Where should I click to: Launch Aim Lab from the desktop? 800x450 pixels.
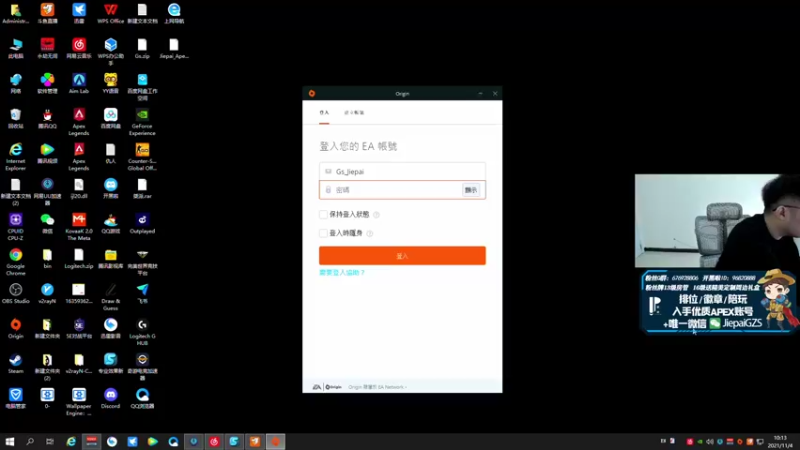(x=79, y=84)
